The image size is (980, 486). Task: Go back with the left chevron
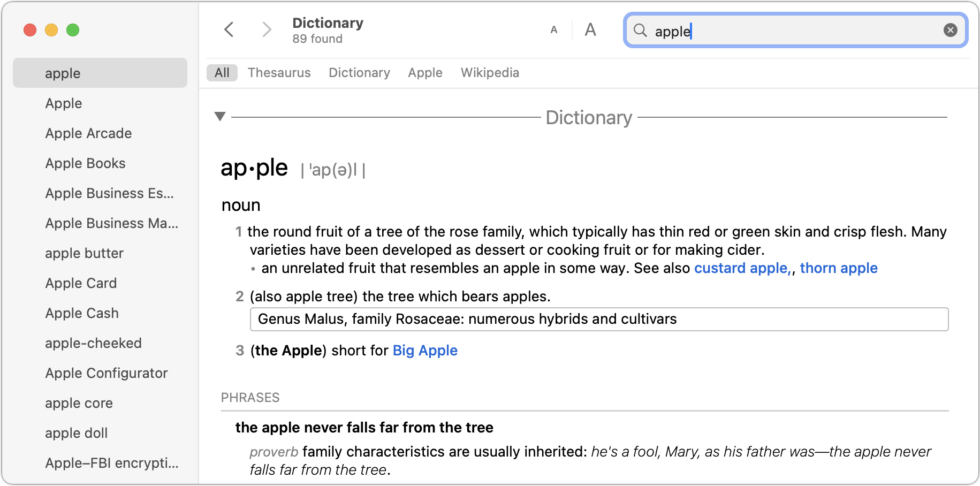[229, 30]
